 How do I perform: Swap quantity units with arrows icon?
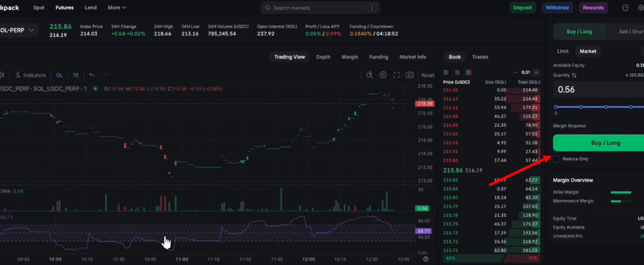574,75
